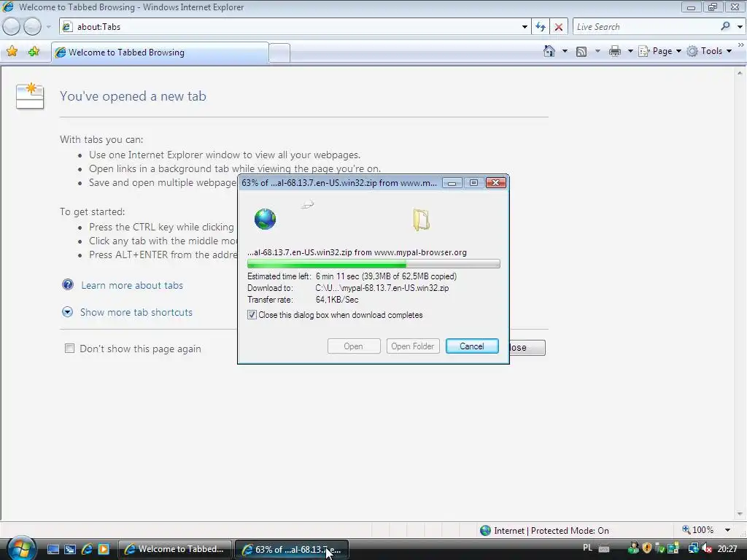This screenshot has height=560, width=747.
Task: Expand the zoom level dropdown arrow
Action: pos(727,531)
